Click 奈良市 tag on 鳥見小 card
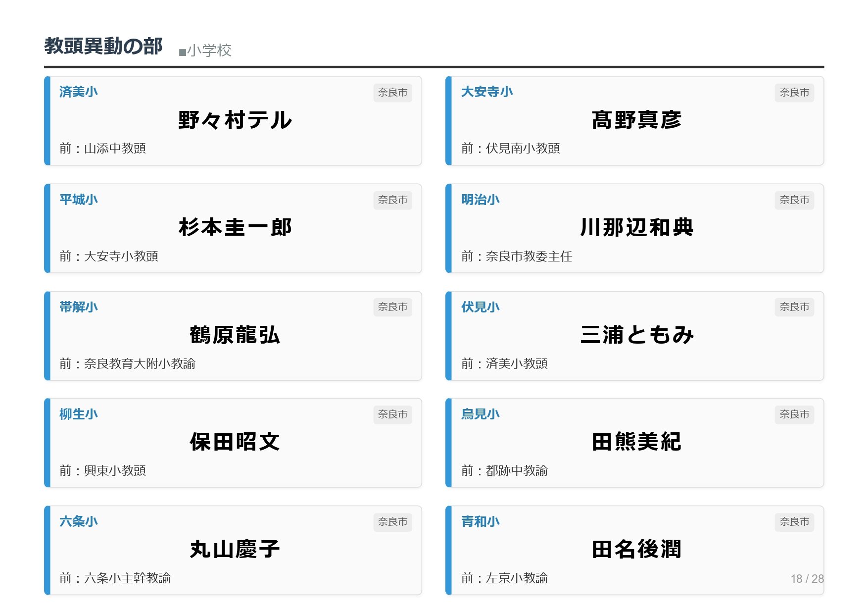 coord(794,414)
